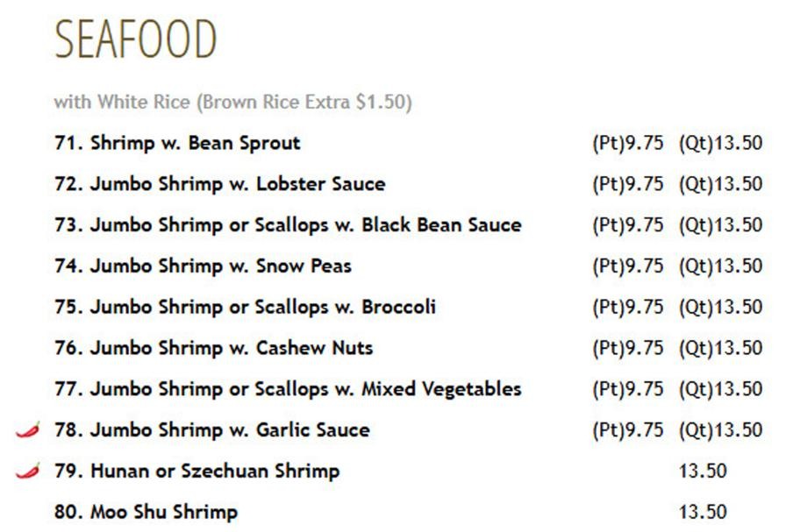This screenshot has width=786, height=532.
Task: Choose 72. Jumbo Shrimp w. Lobster Sauce
Action: [220, 184]
